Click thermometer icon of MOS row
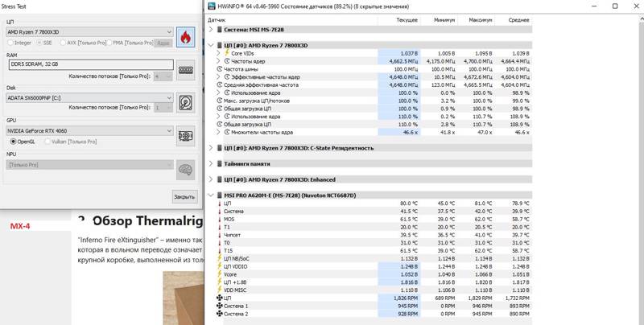 tap(219, 219)
